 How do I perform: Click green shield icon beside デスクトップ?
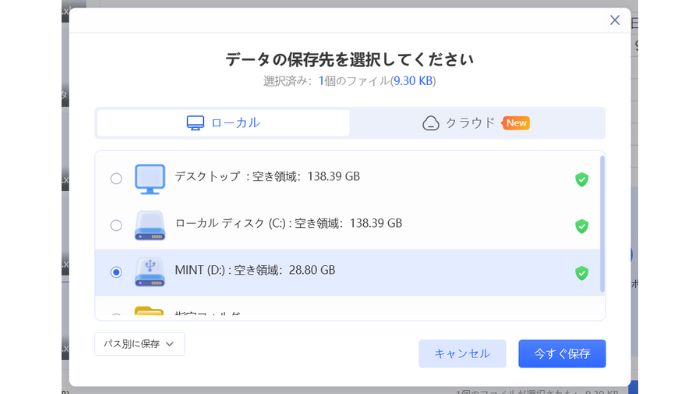[581, 179]
